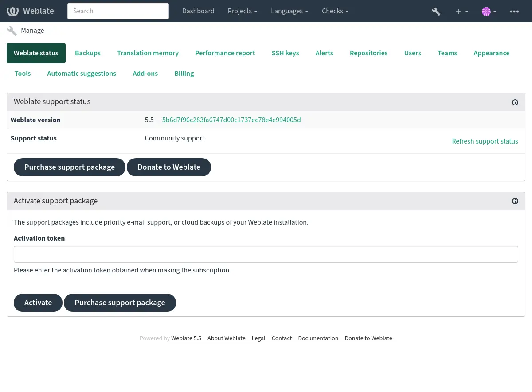
Task: Open the About Weblate footer link
Action: (227, 338)
